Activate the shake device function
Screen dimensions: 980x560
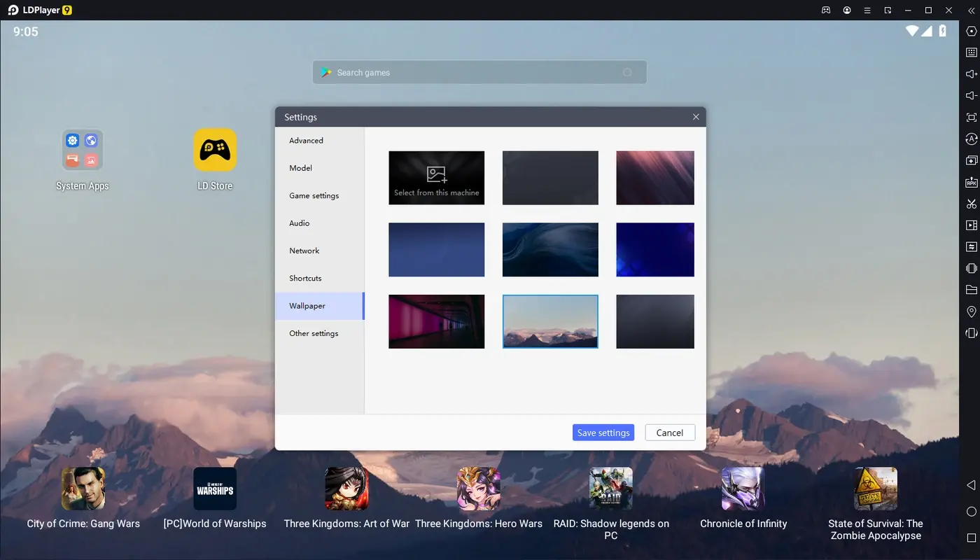(x=970, y=267)
